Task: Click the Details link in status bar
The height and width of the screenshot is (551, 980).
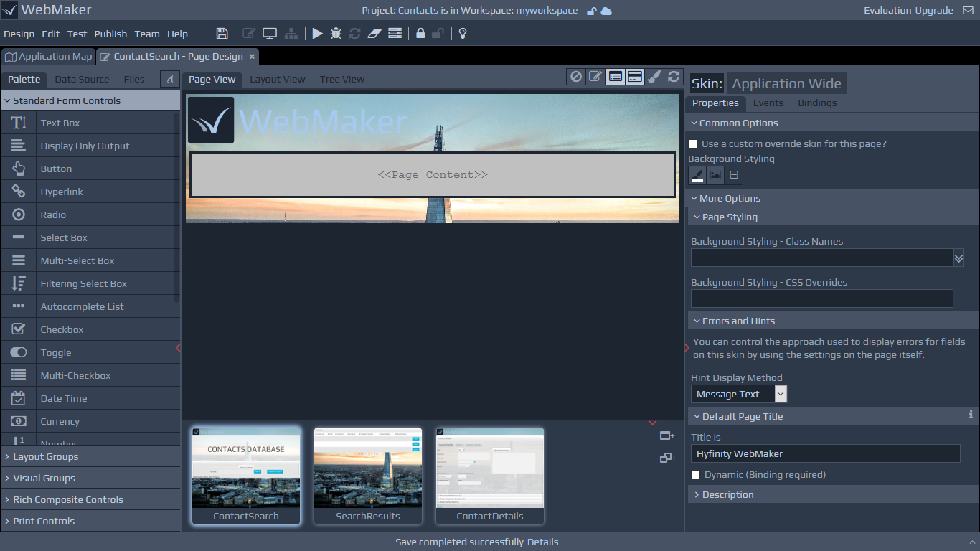Action: (542, 542)
